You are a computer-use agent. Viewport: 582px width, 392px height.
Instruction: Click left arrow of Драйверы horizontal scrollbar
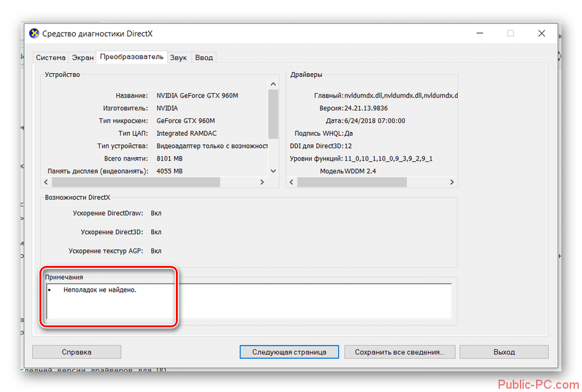(292, 182)
